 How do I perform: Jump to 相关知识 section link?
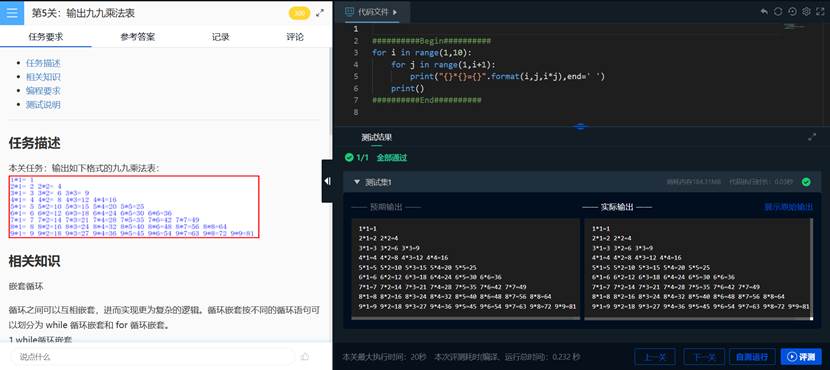pos(43,77)
